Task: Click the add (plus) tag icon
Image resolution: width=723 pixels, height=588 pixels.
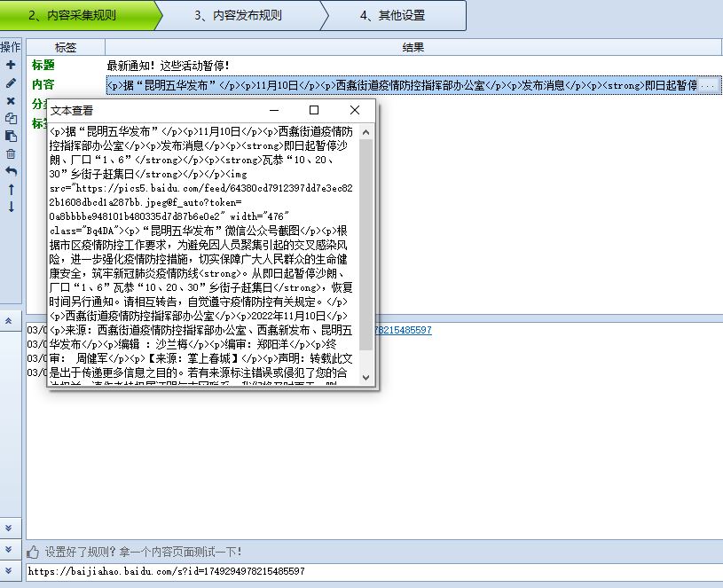Action: coord(11,65)
